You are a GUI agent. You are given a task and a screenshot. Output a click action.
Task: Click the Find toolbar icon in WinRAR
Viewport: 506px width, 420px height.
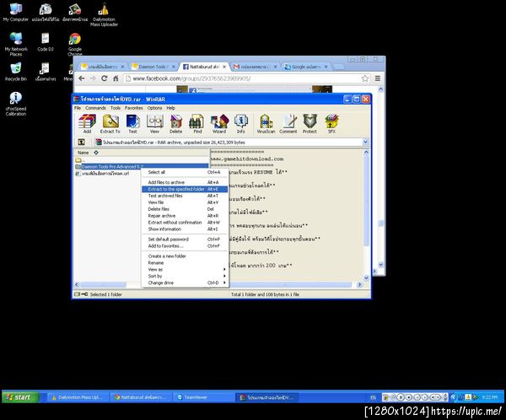coord(197,124)
